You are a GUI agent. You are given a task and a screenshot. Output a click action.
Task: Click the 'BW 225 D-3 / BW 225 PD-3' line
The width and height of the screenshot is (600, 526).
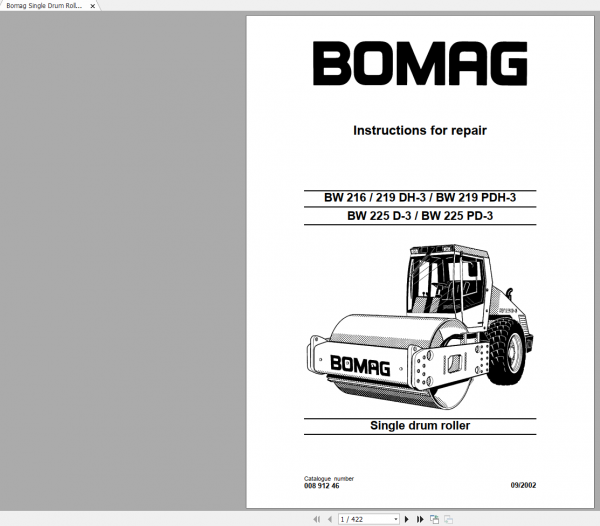(420, 216)
